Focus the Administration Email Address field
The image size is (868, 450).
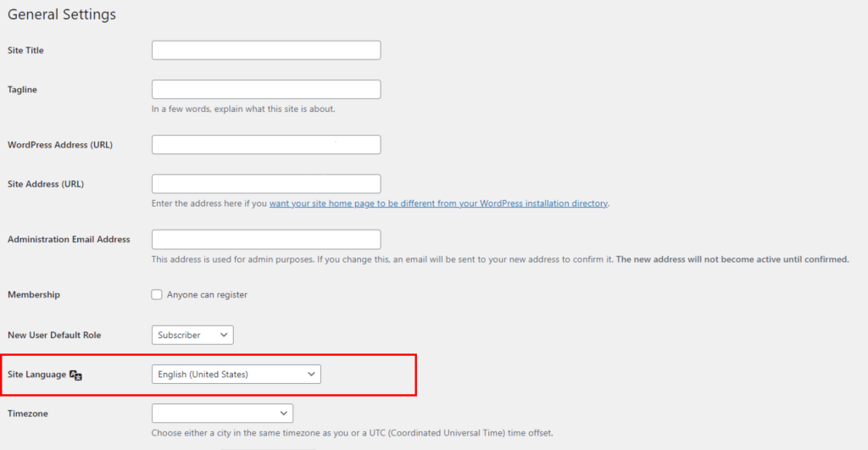266,240
